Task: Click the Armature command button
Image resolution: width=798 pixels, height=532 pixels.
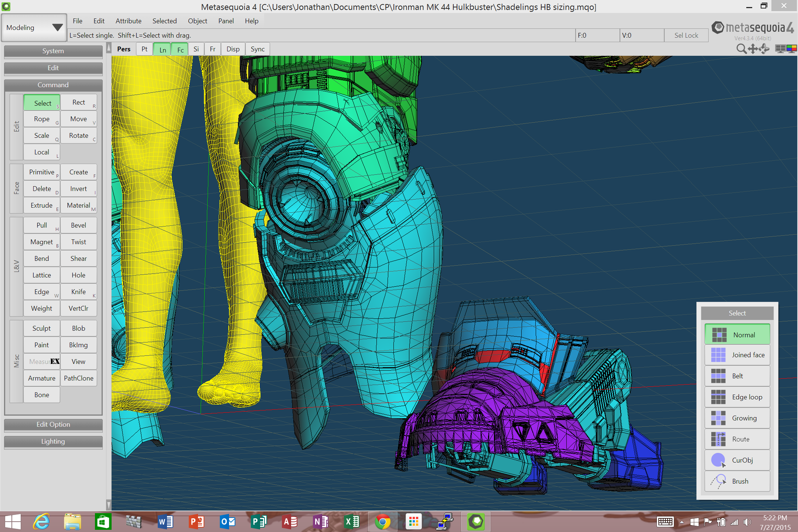Action: pos(42,378)
